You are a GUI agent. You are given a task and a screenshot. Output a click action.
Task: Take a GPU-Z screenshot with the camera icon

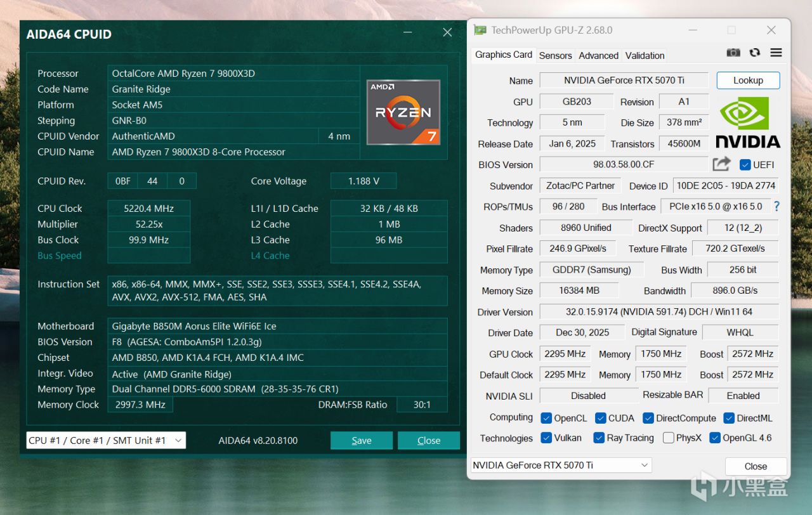[733, 53]
